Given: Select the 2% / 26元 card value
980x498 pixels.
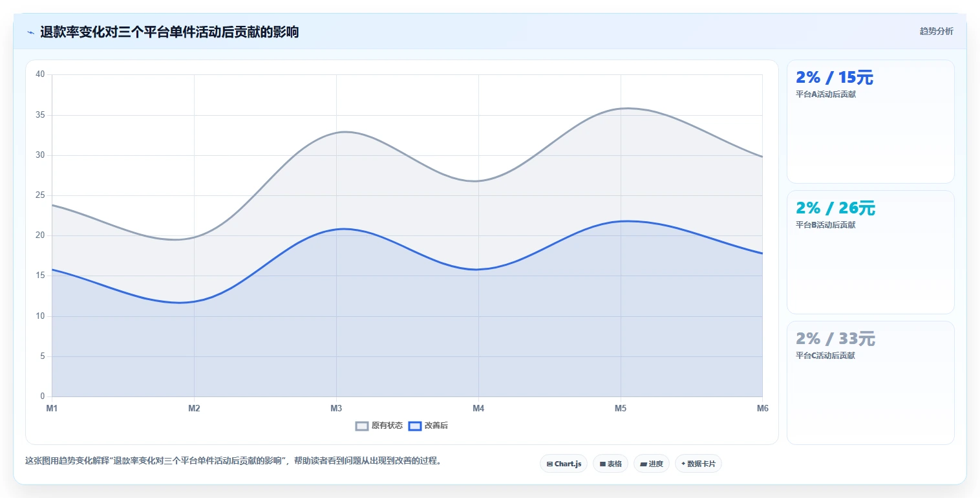Looking at the screenshot, I should [835, 208].
